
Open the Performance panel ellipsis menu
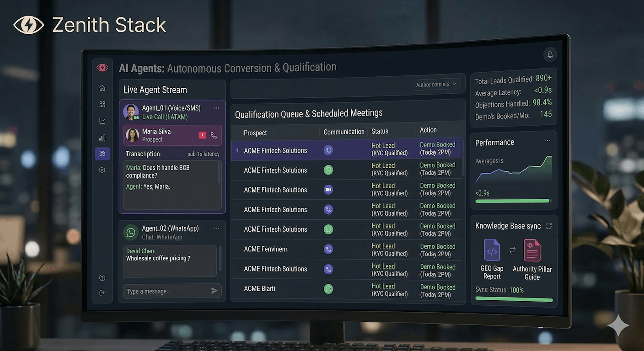547,142
